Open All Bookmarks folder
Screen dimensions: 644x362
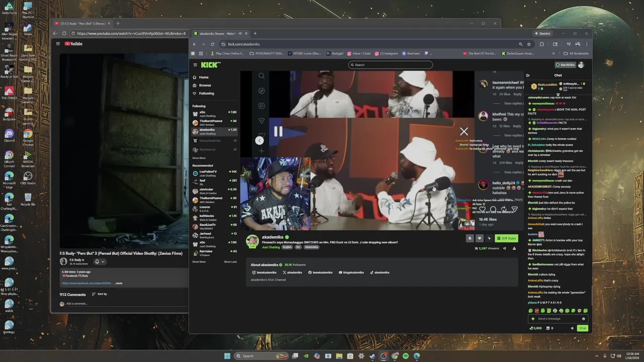[x=576, y=53]
